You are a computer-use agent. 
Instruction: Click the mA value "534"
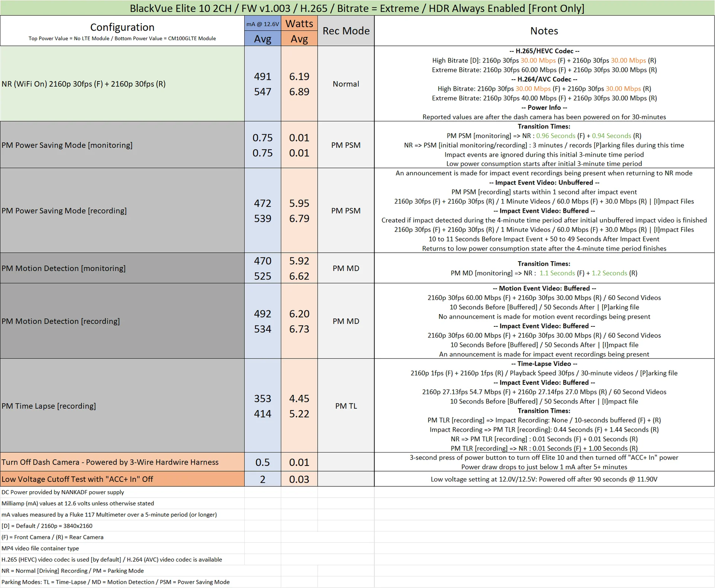263,329
